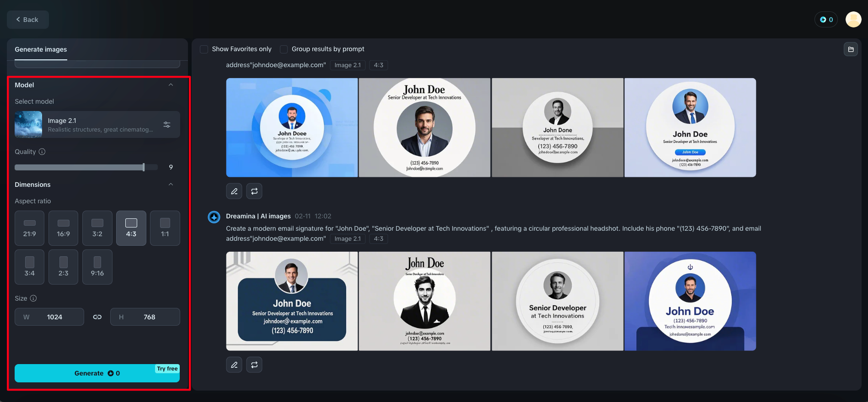The image size is (868, 402).
Task: Collapse the Dimensions section
Action: coord(171,185)
